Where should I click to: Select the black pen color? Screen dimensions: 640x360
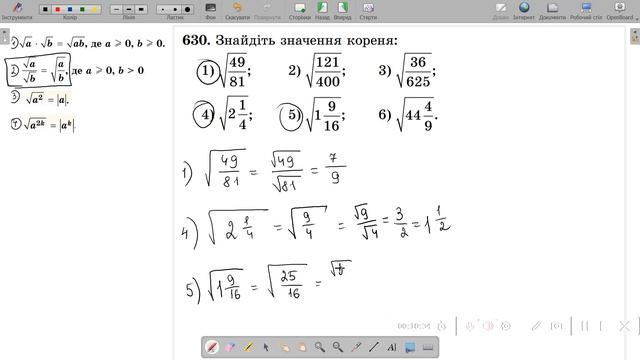(45, 9)
